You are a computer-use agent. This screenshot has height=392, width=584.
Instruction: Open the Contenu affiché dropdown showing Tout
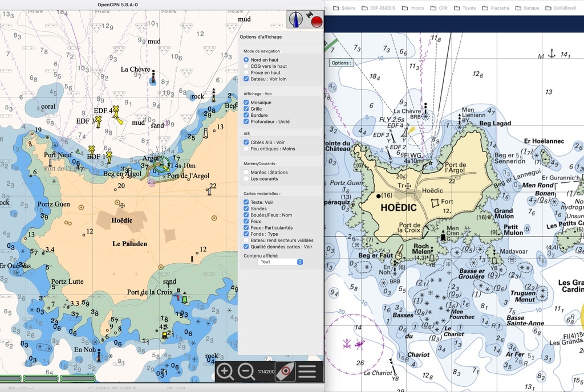click(x=280, y=262)
